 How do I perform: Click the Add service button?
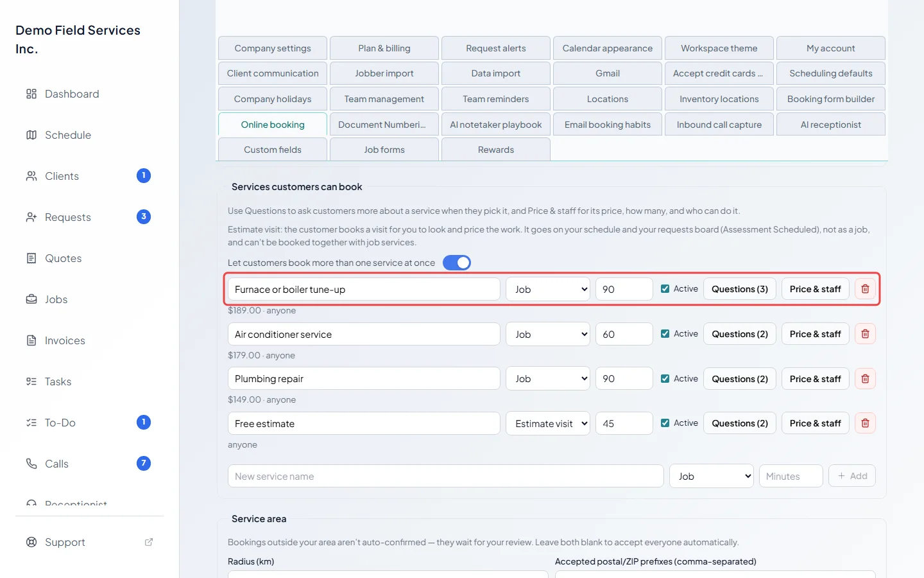(x=852, y=476)
